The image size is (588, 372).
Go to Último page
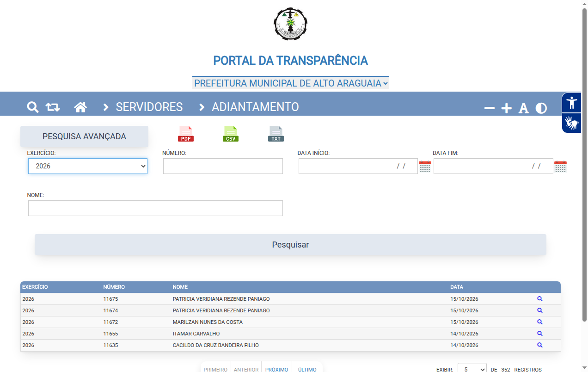(x=307, y=369)
